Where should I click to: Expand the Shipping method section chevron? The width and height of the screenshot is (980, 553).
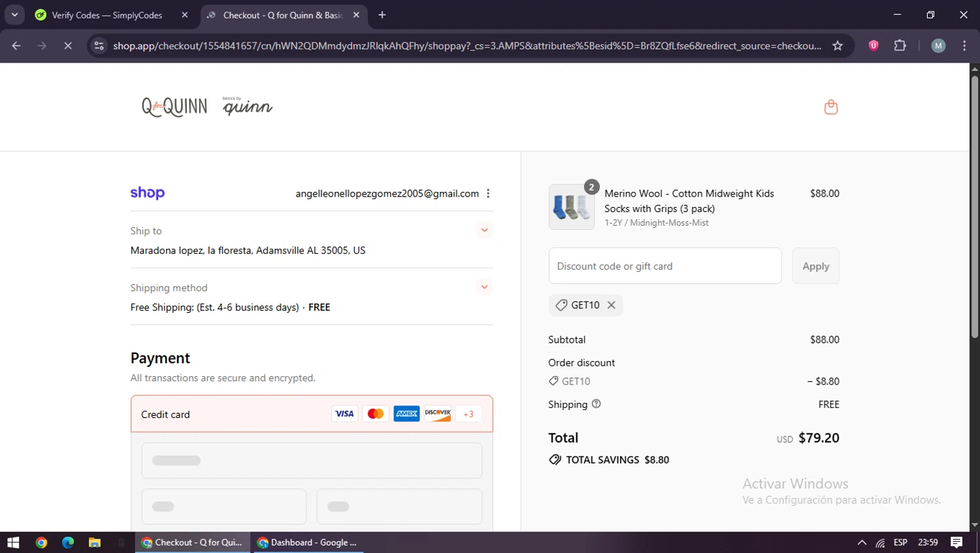[484, 287]
